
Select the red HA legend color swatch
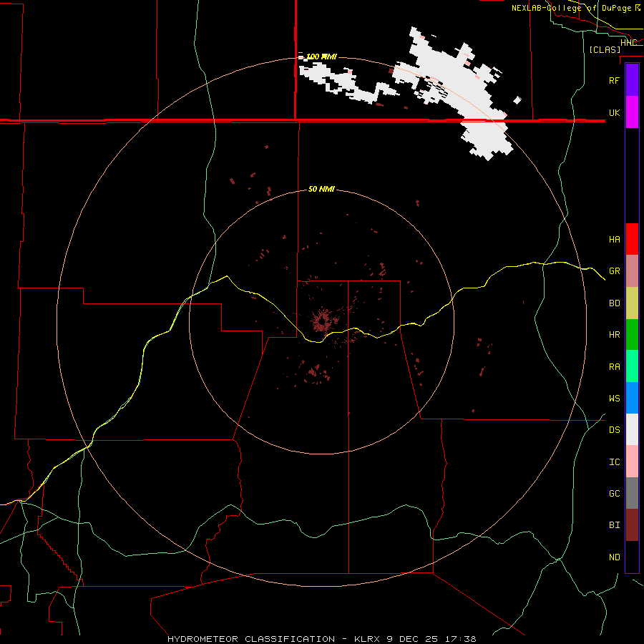pyautogui.click(x=632, y=239)
